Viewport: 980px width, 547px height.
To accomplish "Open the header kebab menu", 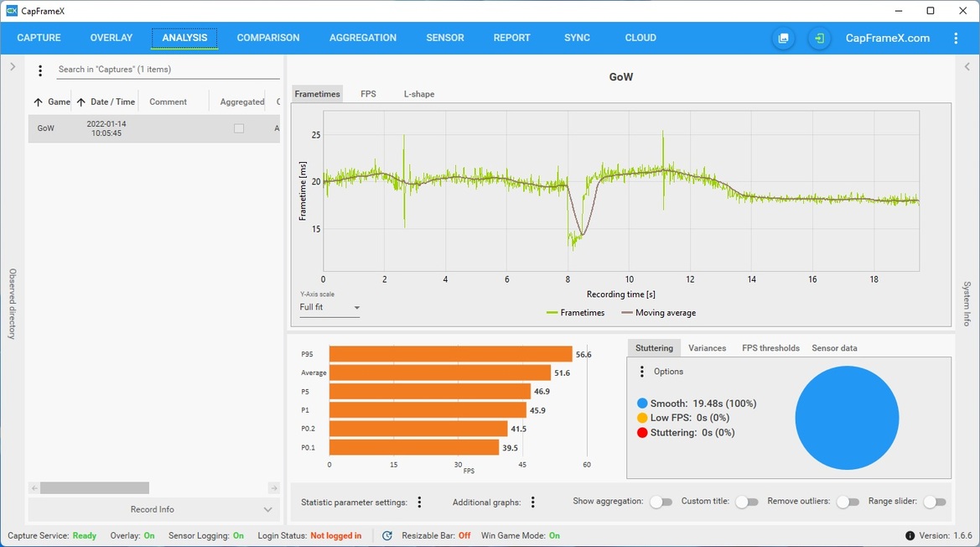I will tap(956, 38).
